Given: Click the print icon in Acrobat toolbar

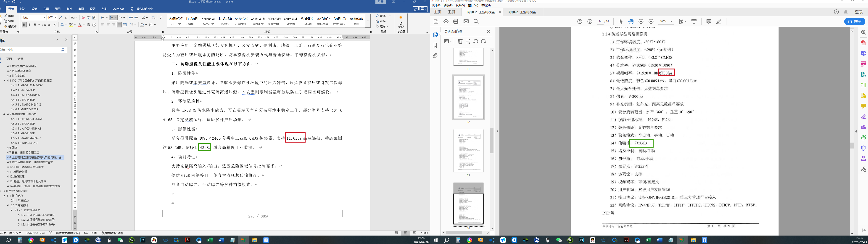Looking at the screenshot, I should click(456, 21).
